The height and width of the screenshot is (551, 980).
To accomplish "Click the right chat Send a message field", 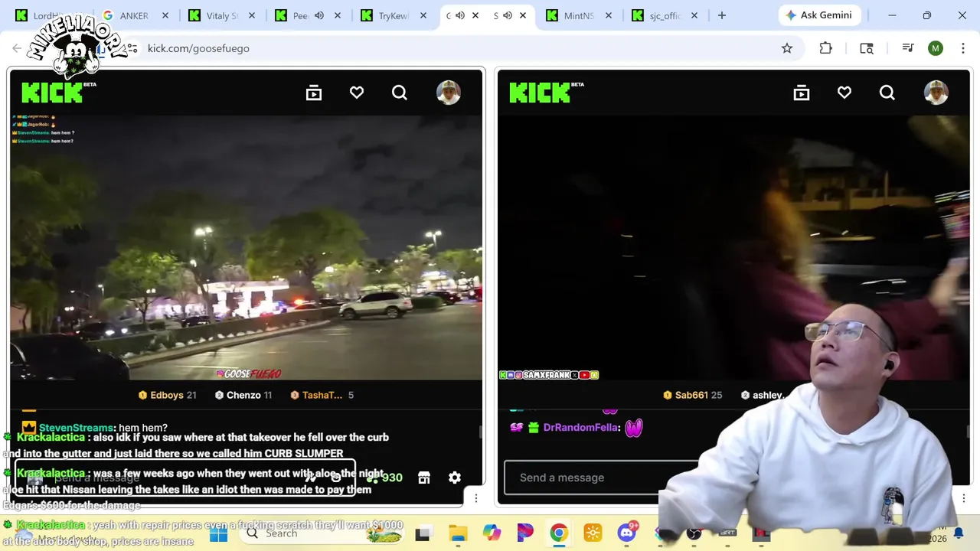I will pyautogui.click(x=601, y=478).
